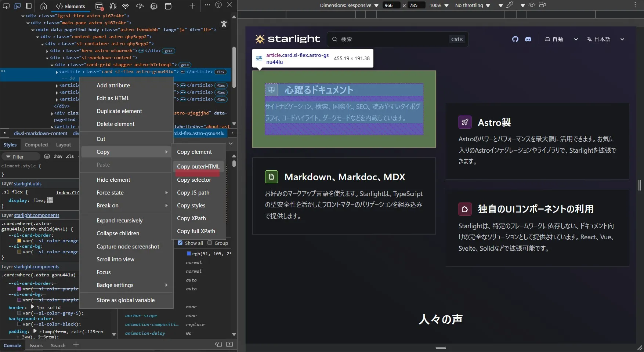Open the No throttling dropdown
The height and width of the screenshot is (352, 644).
473,6
